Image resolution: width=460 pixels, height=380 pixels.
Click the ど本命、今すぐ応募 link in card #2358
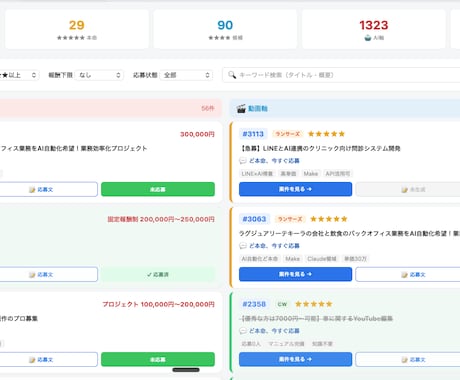pos(274,331)
